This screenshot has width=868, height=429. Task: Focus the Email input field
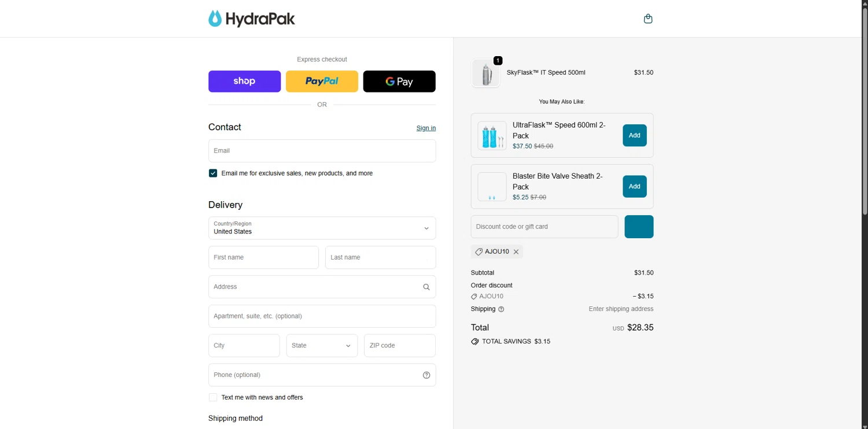pos(322,151)
